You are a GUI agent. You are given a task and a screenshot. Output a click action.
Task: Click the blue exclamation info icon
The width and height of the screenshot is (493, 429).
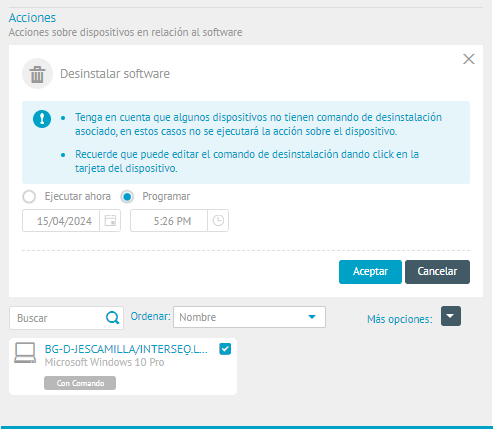click(42, 119)
